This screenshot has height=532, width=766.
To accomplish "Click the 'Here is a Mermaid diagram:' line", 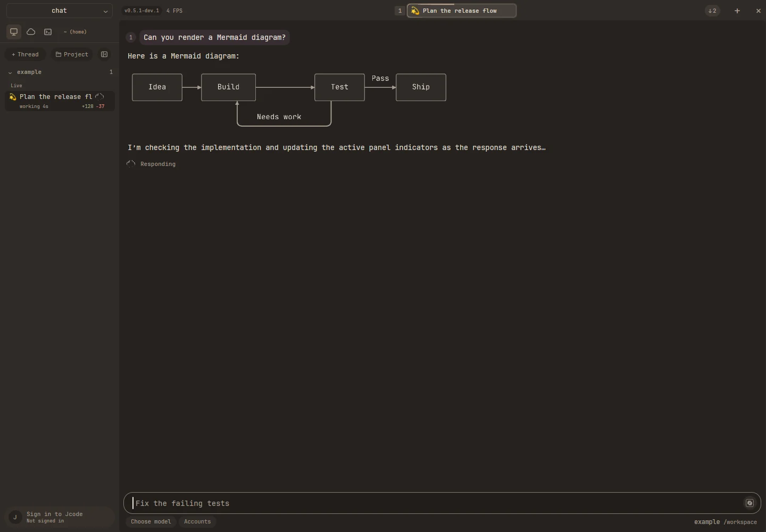I will click(184, 56).
